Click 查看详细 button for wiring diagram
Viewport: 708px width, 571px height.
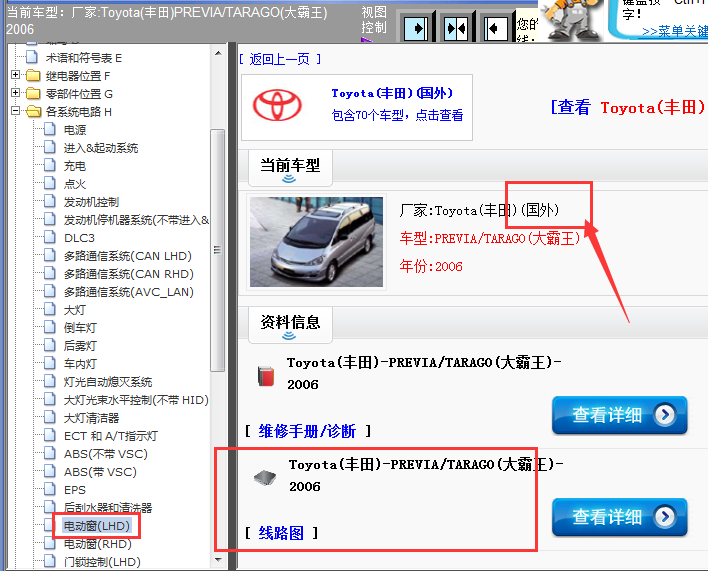click(620, 517)
